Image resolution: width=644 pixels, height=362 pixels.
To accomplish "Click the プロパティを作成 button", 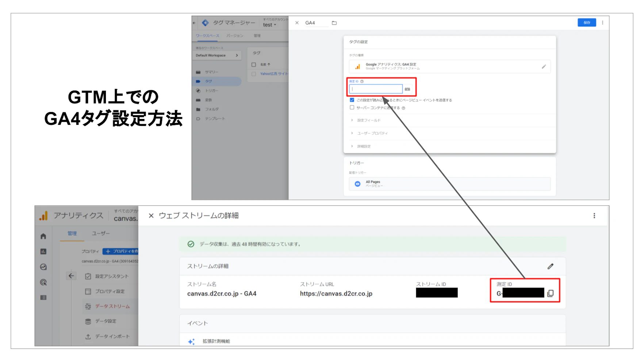I will [121, 251].
